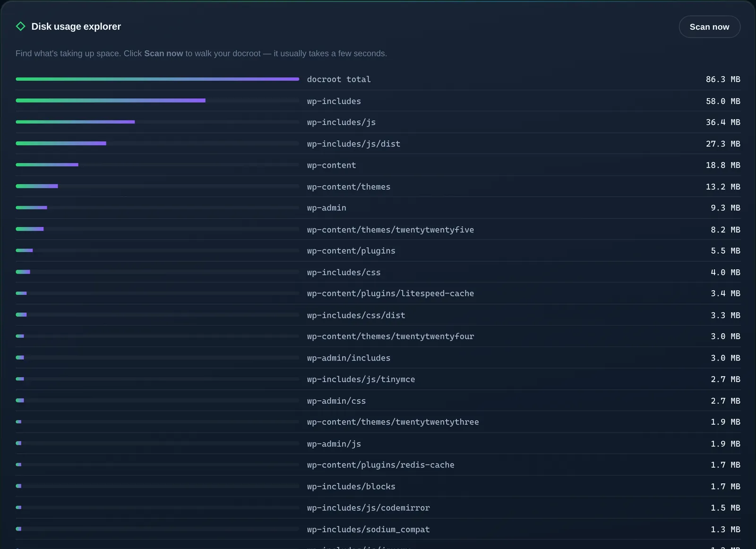Select the top-level 'wp-includes' folder label
This screenshot has height=549, width=756.
tap(334, 101)
